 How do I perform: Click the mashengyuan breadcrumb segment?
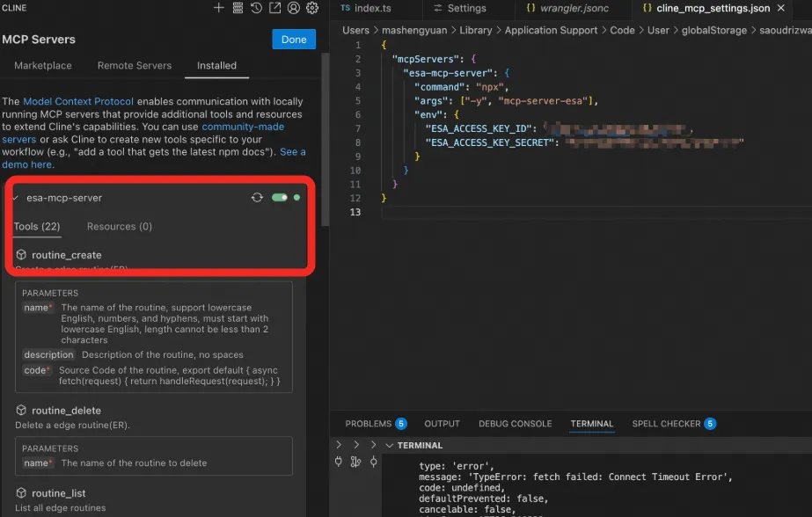(414, 31)
